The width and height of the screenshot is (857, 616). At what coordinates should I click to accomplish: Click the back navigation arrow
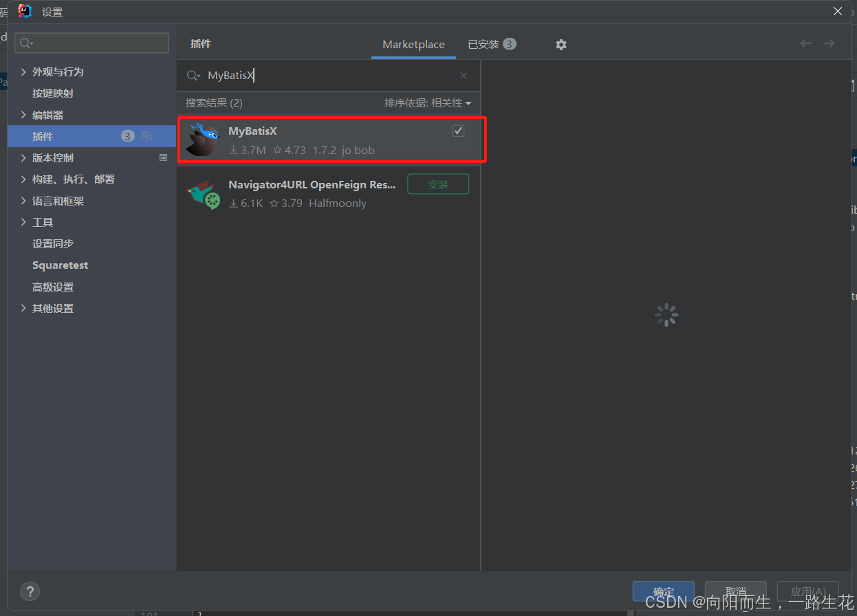(805, 43)
